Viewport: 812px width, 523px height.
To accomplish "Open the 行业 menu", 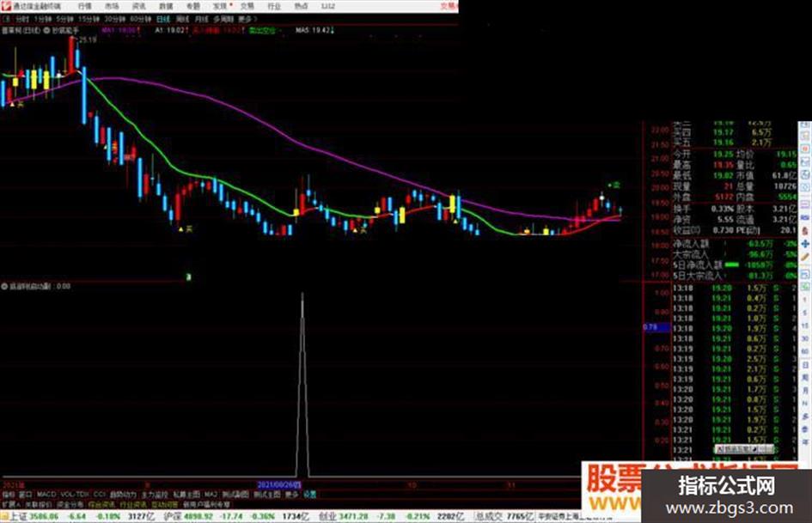I will pos(274,6).
